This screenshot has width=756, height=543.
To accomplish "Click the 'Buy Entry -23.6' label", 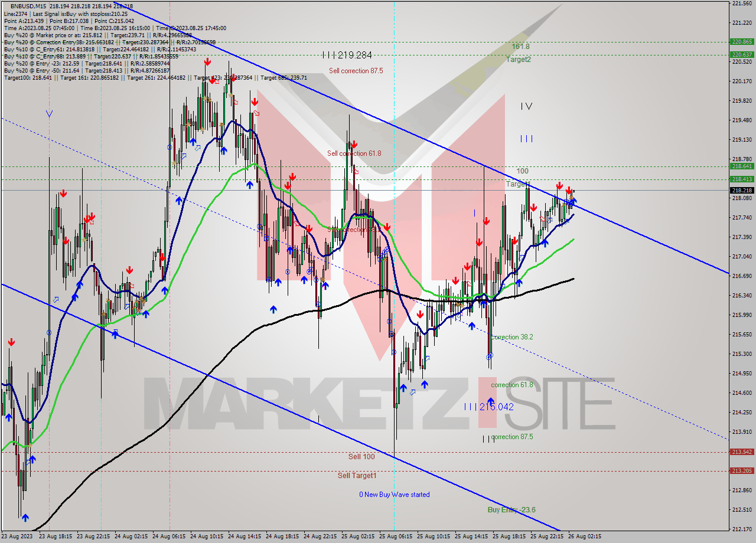I will 511,510.
